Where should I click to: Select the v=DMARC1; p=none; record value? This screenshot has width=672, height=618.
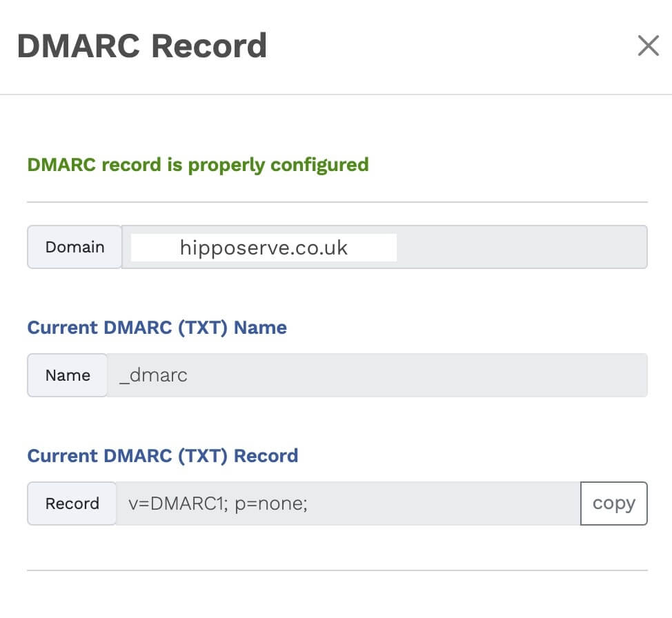[218, 504]
